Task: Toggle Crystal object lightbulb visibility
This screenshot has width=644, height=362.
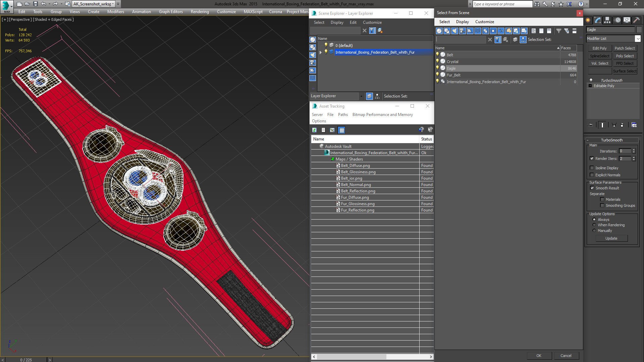Action: click(437, 61)
